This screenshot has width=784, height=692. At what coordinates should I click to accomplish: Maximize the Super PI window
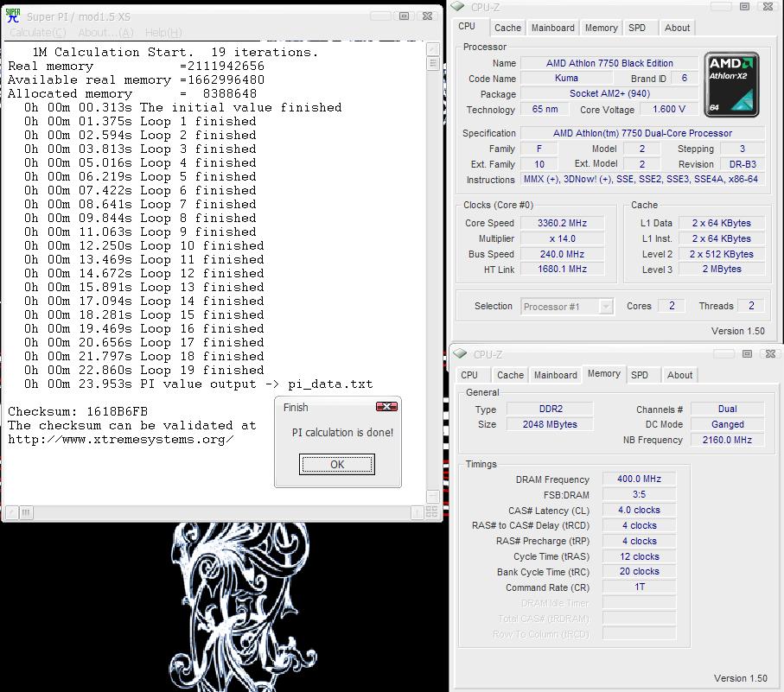(404, 16)
